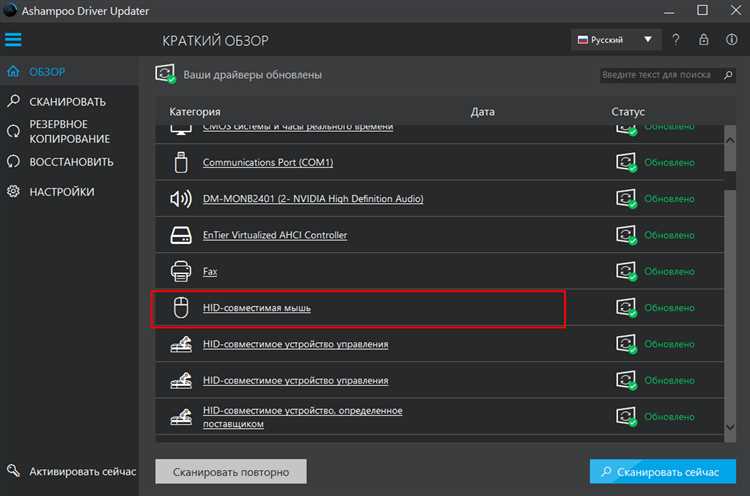Click the mouse icon in HID мышь row

(181, 308)
